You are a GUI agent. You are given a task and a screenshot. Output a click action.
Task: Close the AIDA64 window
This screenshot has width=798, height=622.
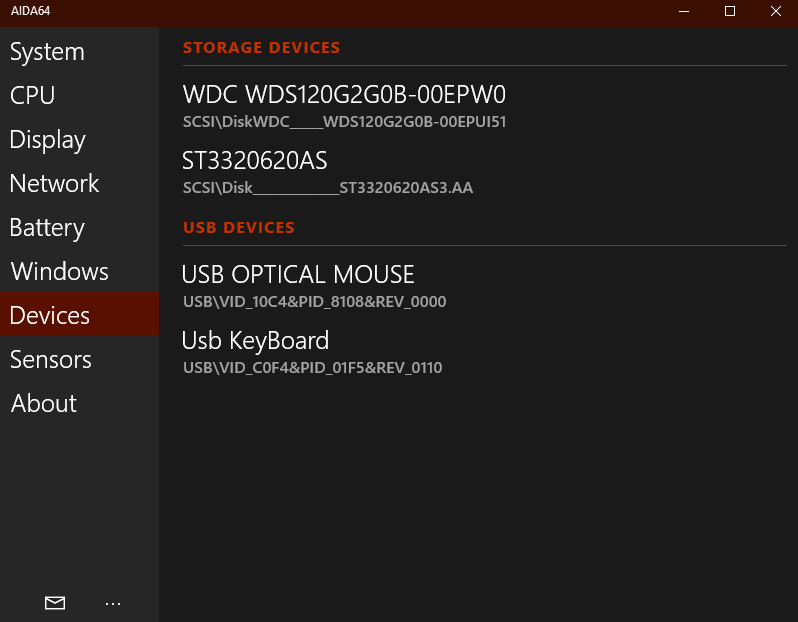[x=776, y=11]
